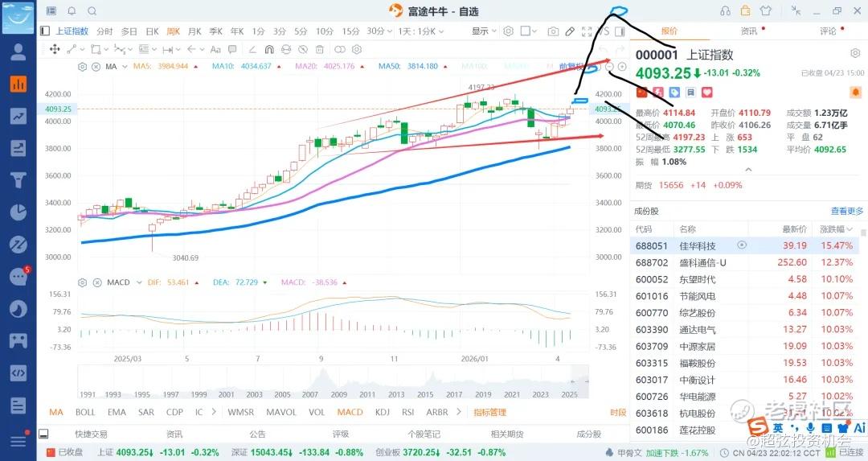Open notifications bell in title bar

click(72, 11)
